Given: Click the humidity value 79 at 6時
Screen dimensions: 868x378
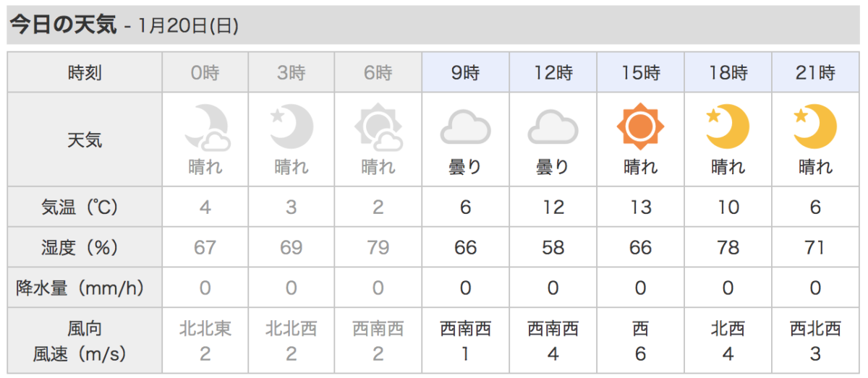Looking at the screenshot, I should coord(378,248).
